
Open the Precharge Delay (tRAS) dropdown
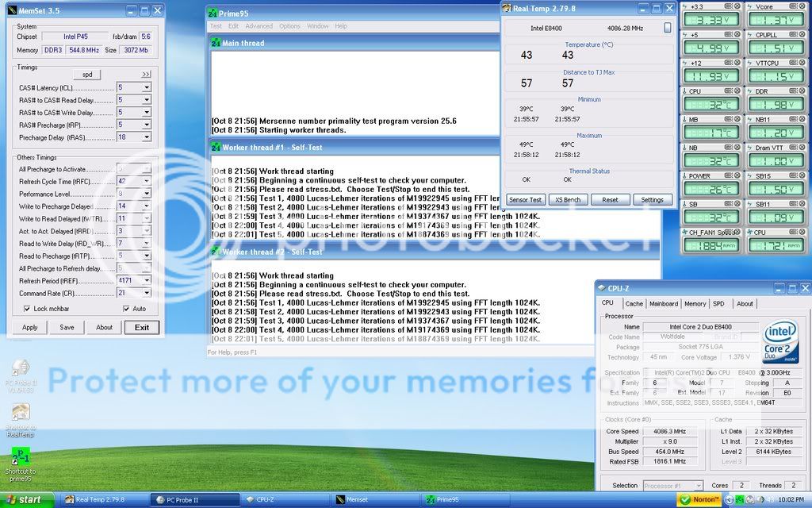point(147,137)
